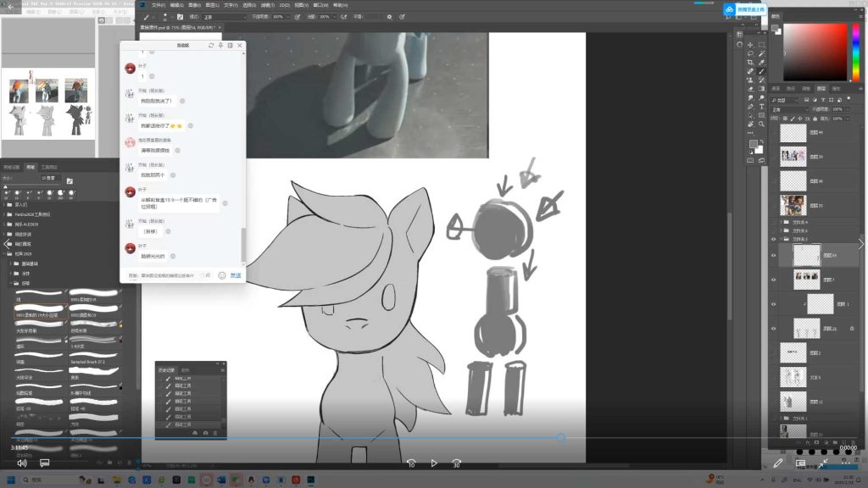Toggle visibility eye of layer 图层 1

tap(773, 303)
